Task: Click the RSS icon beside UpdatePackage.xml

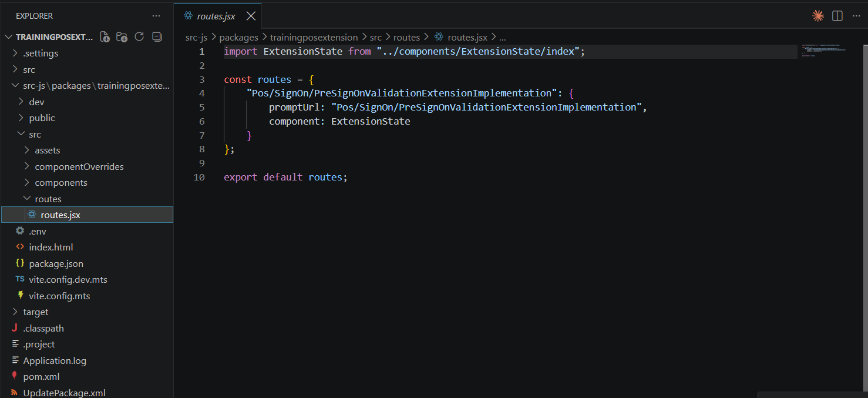Action: pyautogui.click(x=14, y=393)
